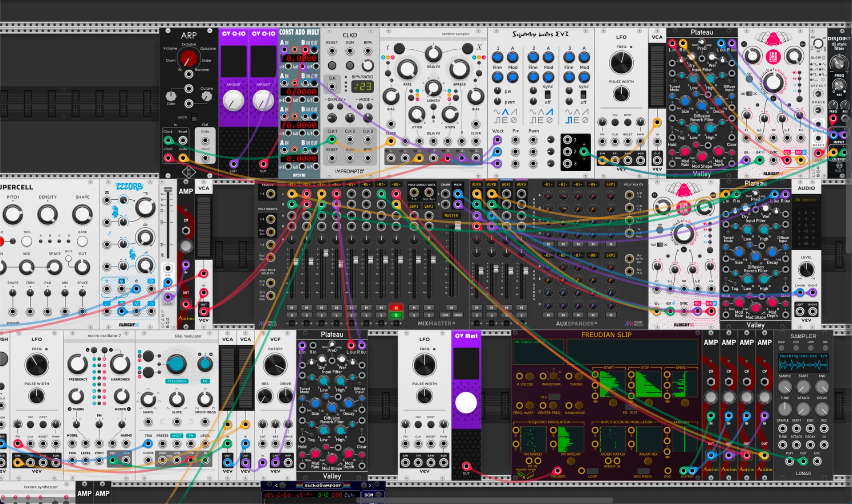Click the track 03 fader on MixMaster
Image resolution: width=852 pixels, height=504 pixels.
click(326, 253)
